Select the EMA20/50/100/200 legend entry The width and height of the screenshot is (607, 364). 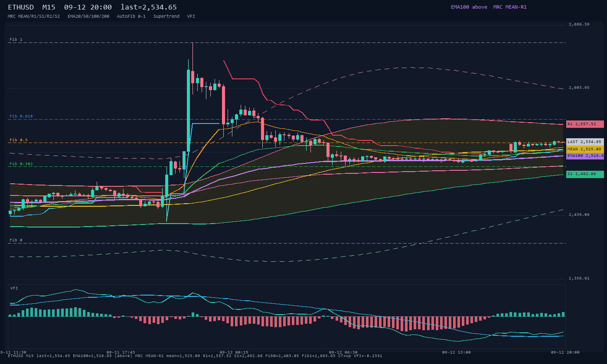point(88,16)
